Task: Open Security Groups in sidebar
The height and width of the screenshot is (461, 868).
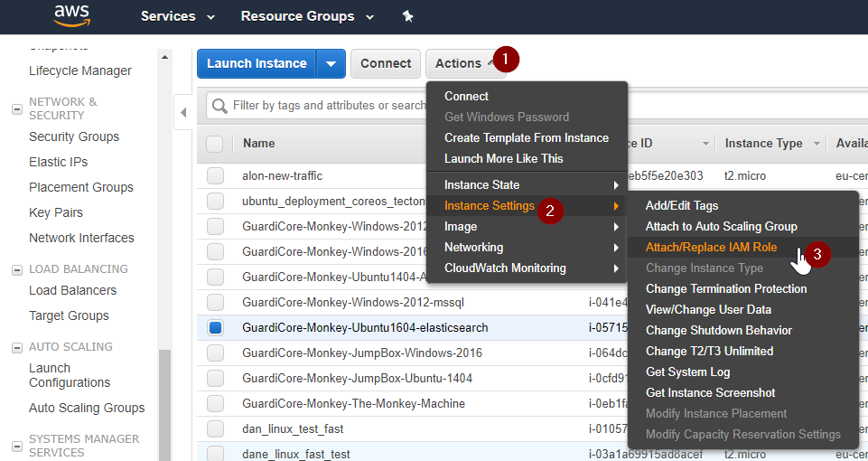Action: point(74,136)
